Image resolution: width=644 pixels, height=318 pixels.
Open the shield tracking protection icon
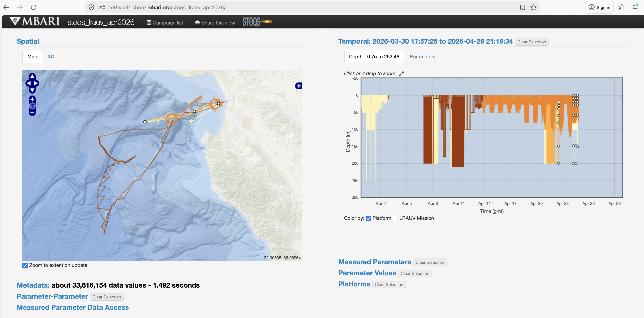tap(91, 7)
